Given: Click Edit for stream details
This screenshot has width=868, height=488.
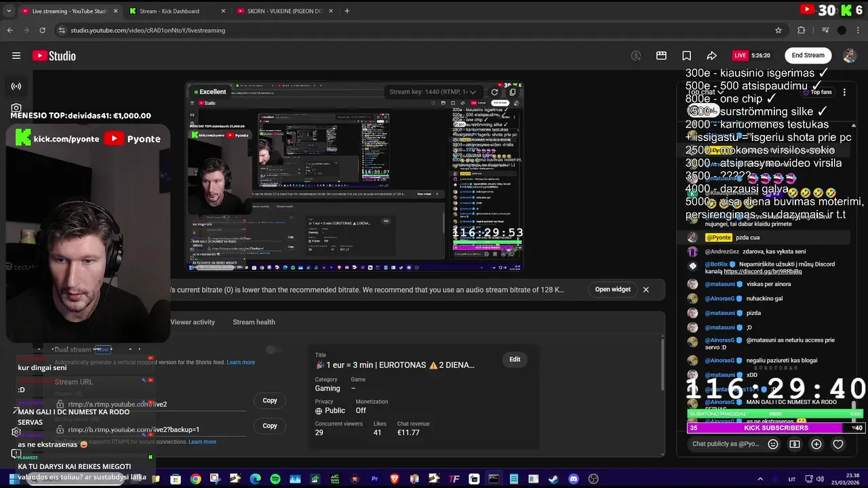Looking at the screenshot, I should pos(515,359).
